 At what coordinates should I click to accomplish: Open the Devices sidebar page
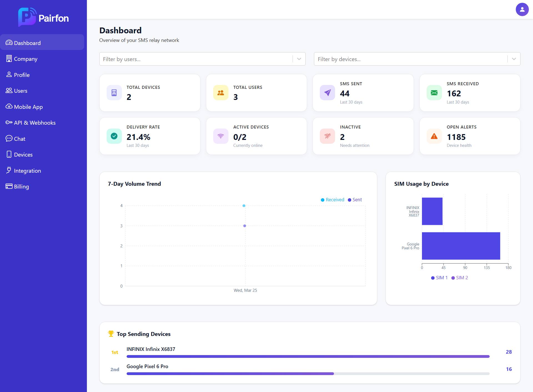pos(23,155)
